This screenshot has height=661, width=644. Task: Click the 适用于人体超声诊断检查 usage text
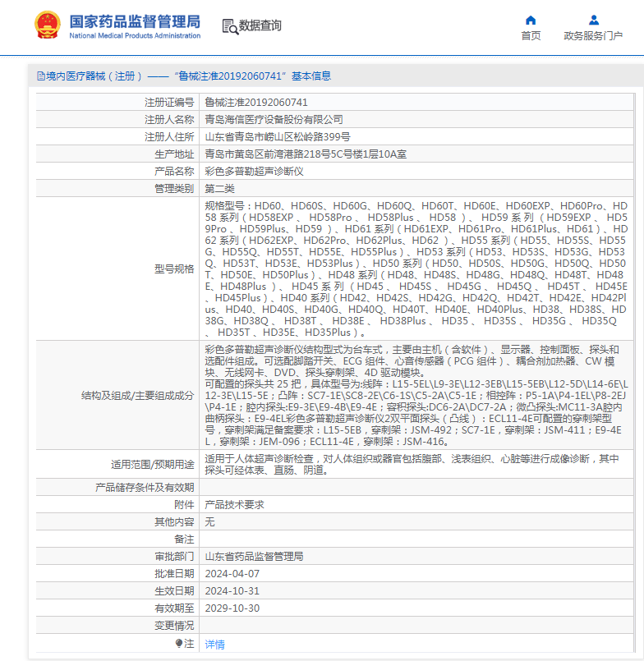pyautogui.click(x=412, y=465)
